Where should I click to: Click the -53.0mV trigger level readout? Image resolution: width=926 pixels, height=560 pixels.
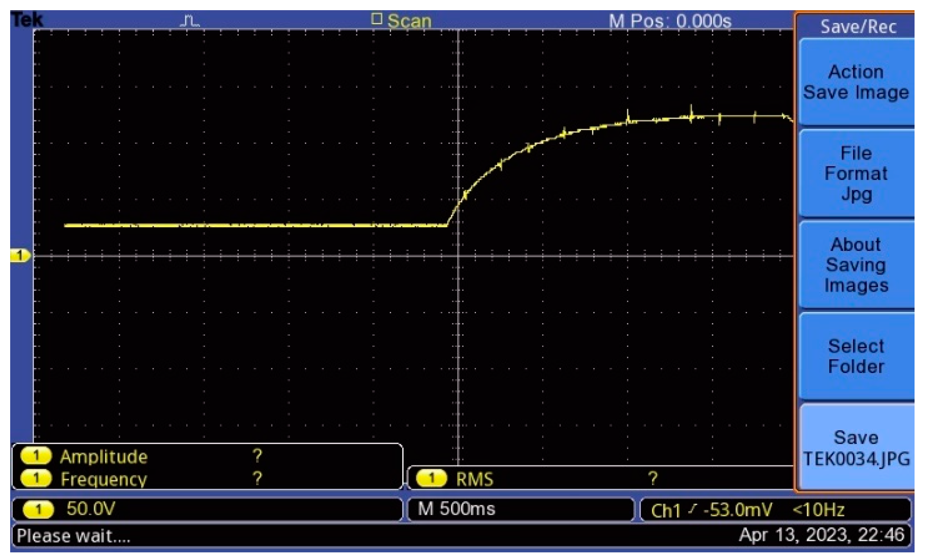point(738,510)
